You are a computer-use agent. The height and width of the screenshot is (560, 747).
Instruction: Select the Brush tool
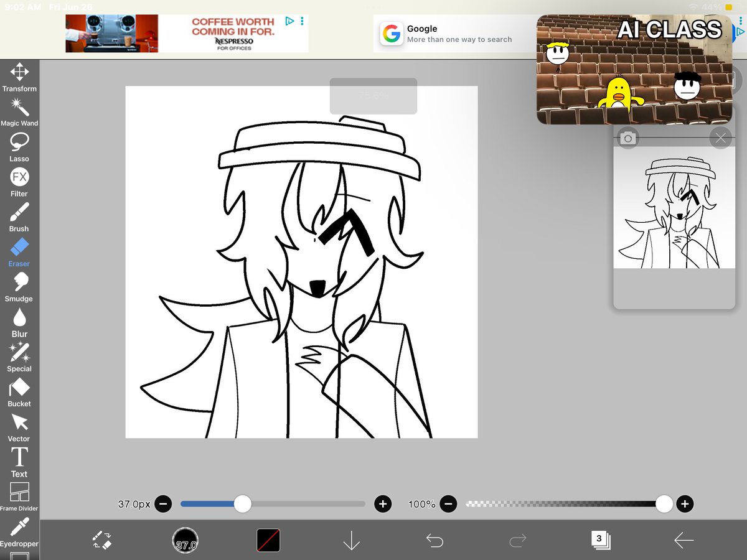(19, 217)
